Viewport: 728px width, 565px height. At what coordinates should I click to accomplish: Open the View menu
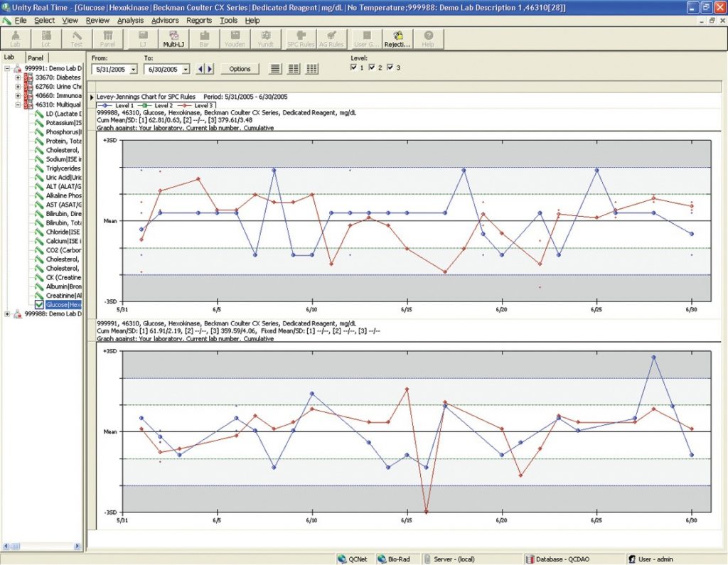[x=70, y=21]
